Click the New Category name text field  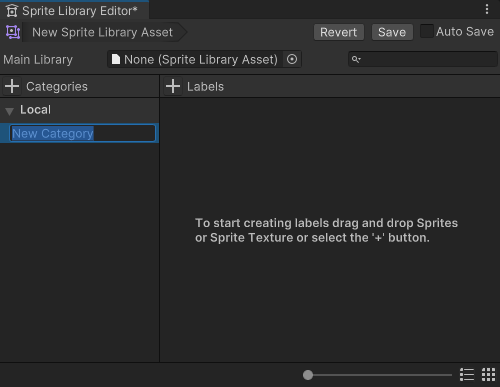point(82,133)
